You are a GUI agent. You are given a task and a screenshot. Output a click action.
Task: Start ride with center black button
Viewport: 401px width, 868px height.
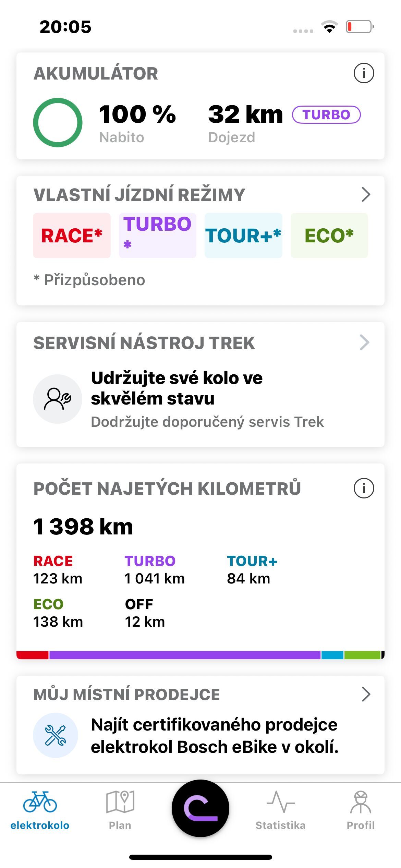(x=200, y=808)
